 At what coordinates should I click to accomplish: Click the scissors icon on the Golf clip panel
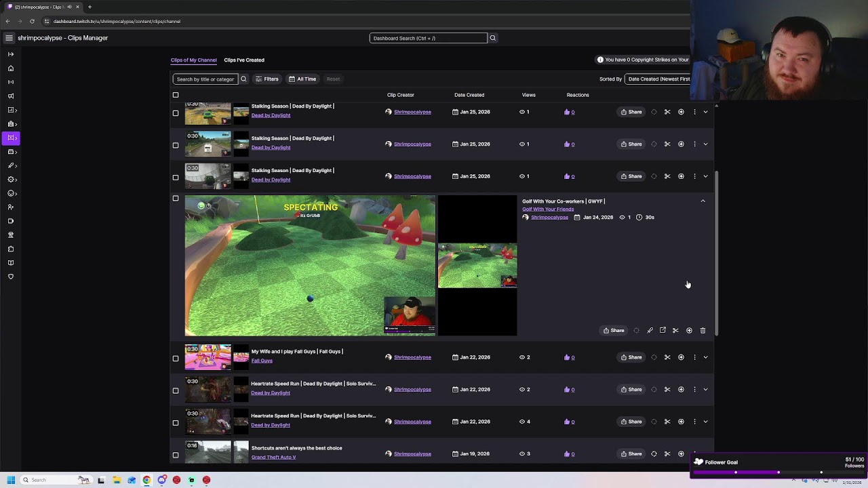click(x=675, y=331)
